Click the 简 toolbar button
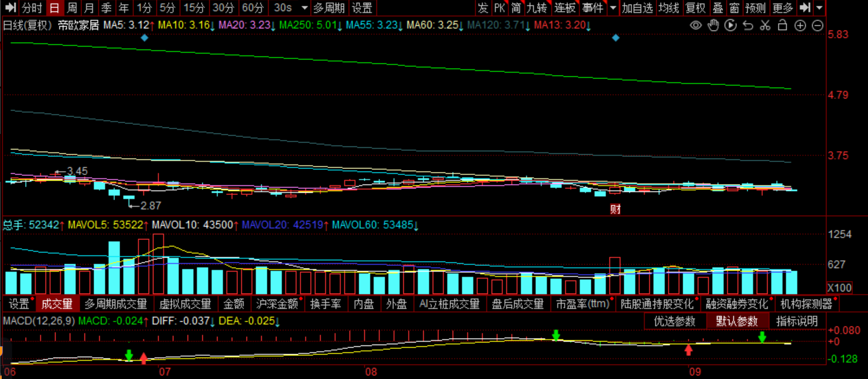 click(x=515, y=8)
